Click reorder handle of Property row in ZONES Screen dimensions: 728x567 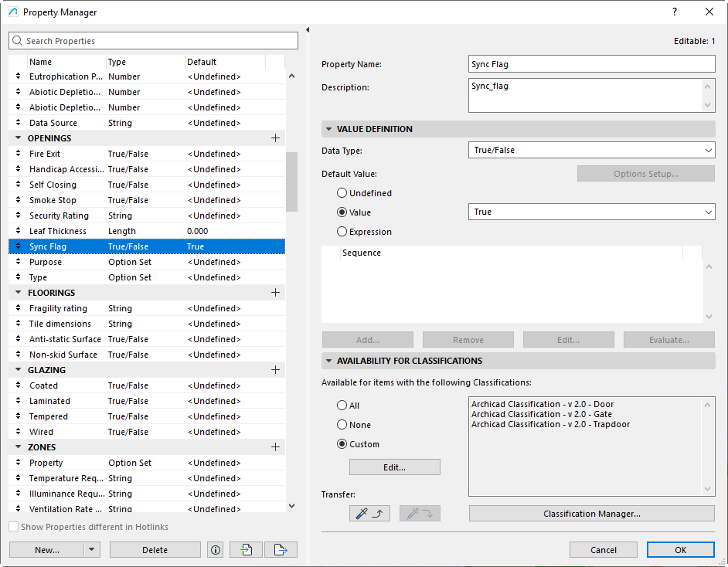tap(18, 463)
